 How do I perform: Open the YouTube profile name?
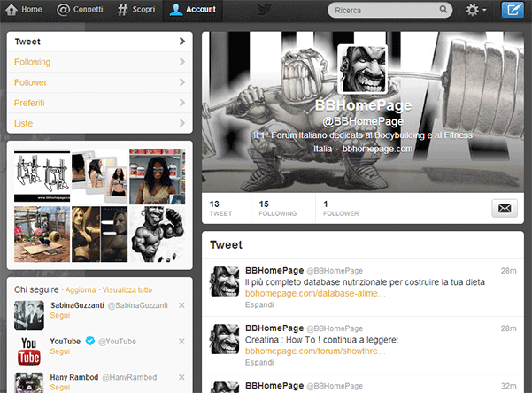click(x=66, y=342)
